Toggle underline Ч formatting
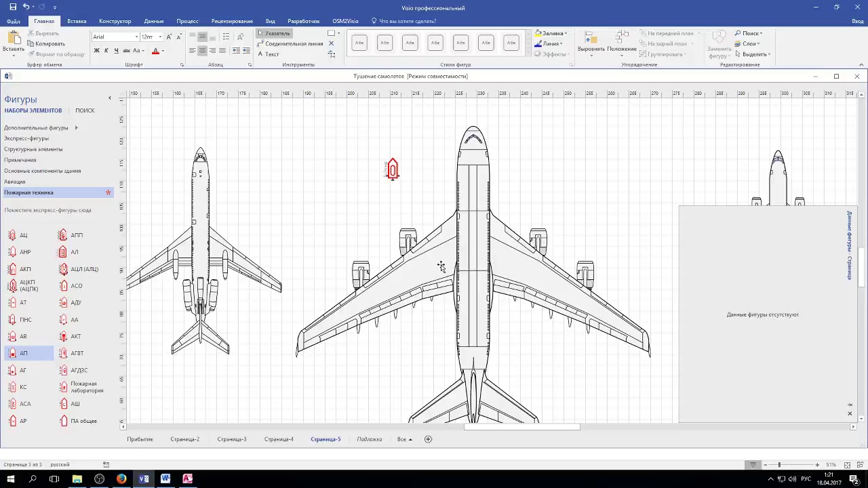Image resolution: width=868 pixels, height=488 pixels. coord(116,51)
